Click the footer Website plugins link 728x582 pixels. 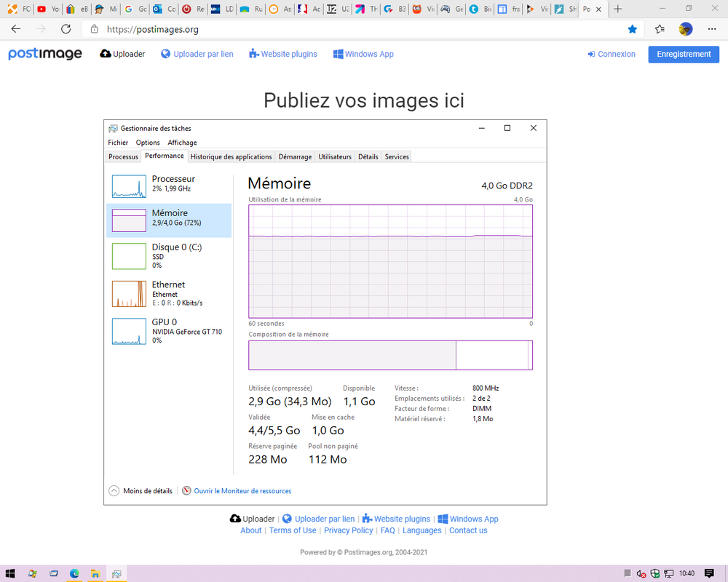396,519
